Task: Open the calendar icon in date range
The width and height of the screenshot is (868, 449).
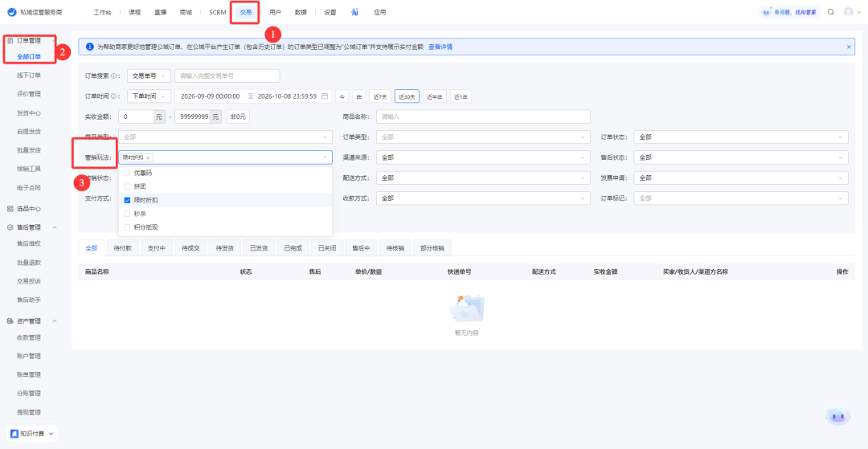Action: pos(325,96)
